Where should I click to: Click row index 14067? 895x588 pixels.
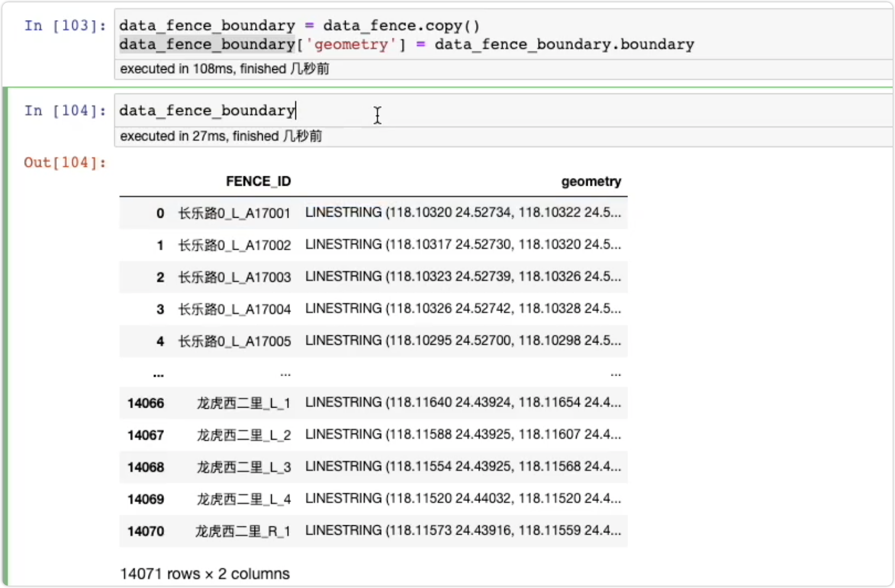[146, 435]
